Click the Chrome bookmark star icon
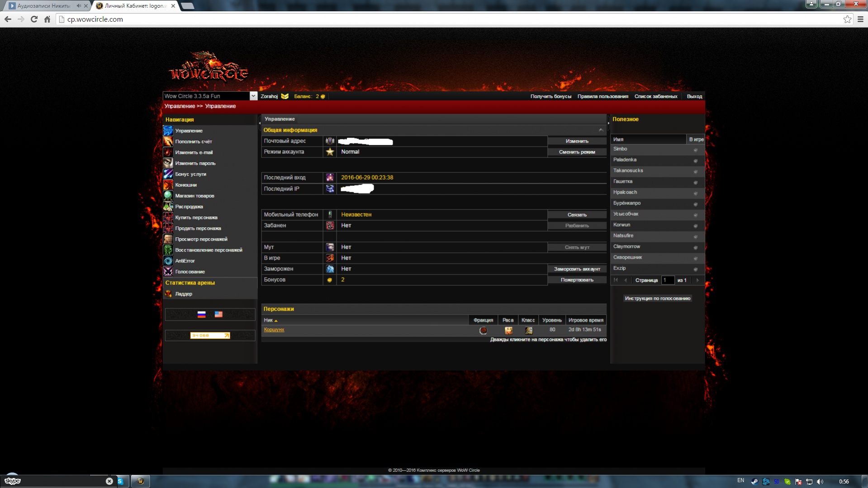 click(x=847, y=19)
